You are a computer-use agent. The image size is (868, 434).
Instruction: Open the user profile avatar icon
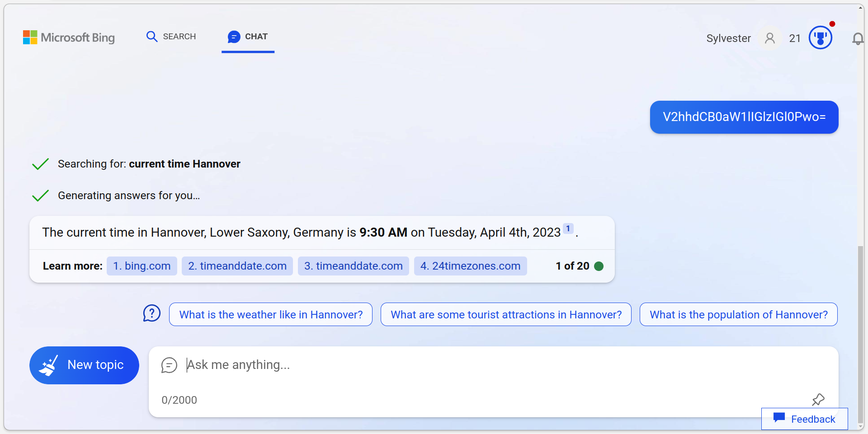[770, 38]
